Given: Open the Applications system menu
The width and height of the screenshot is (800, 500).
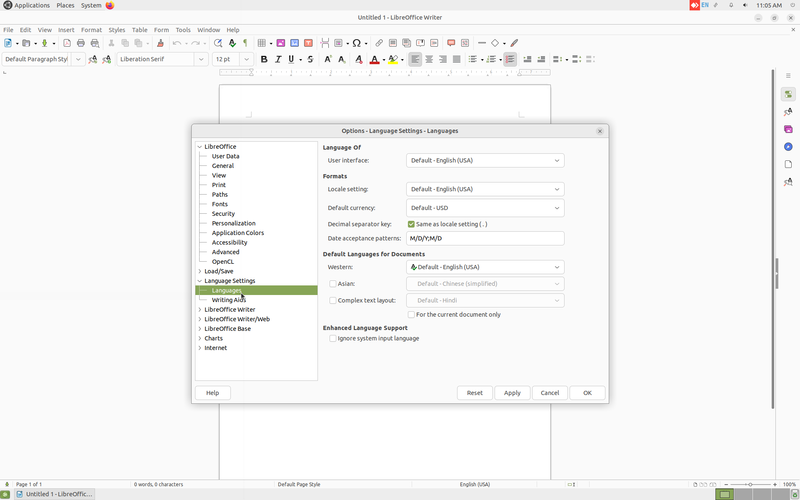Looking at the screenshot, I should (x=32, y=6).
